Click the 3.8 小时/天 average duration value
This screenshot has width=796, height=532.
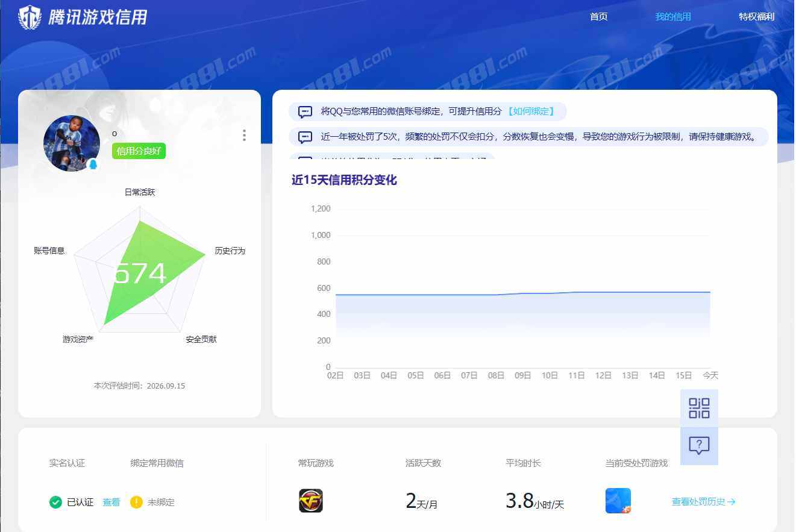(x=534, y=501)
